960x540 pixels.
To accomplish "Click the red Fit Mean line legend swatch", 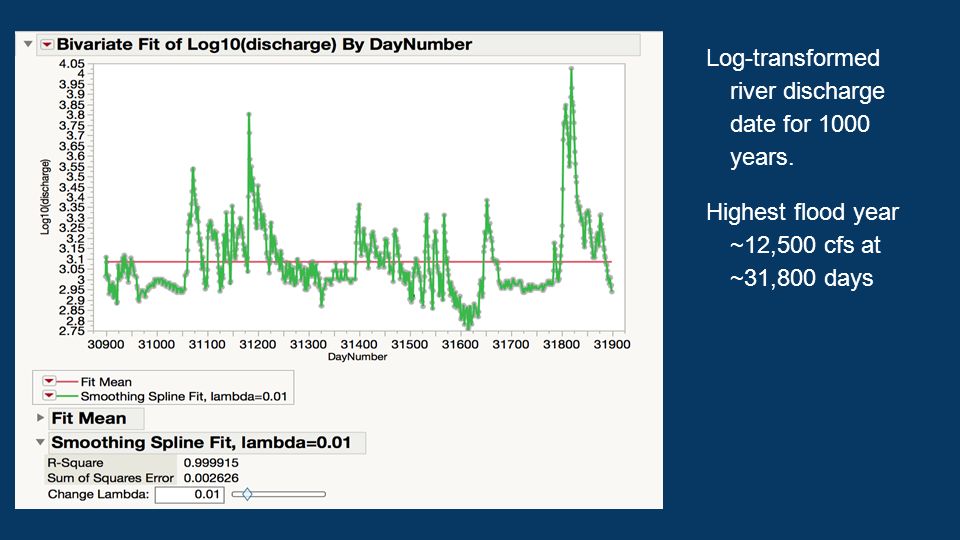I will pyautogui.click(x=67, y=381).
